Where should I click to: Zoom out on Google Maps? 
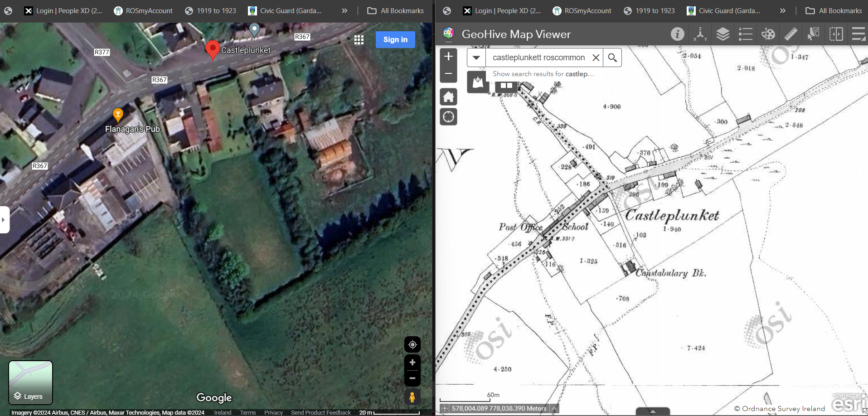pos(412,378)
